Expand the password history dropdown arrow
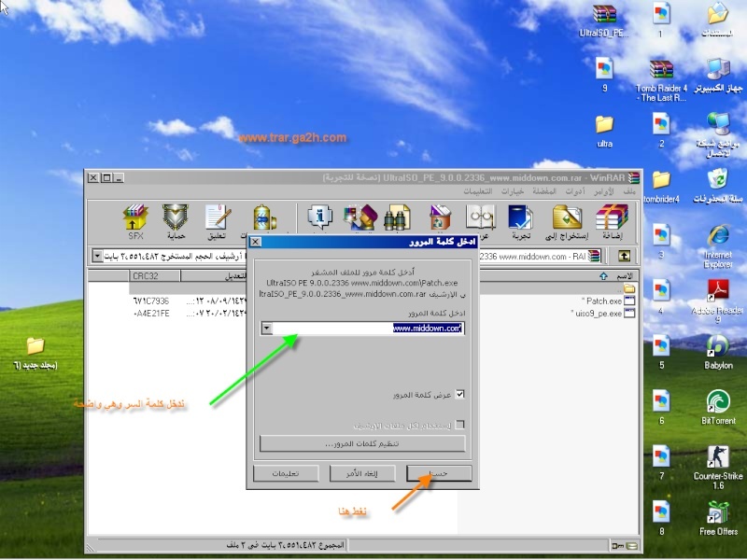The width and height of the screenshot is (747, 560). point(267,329)
